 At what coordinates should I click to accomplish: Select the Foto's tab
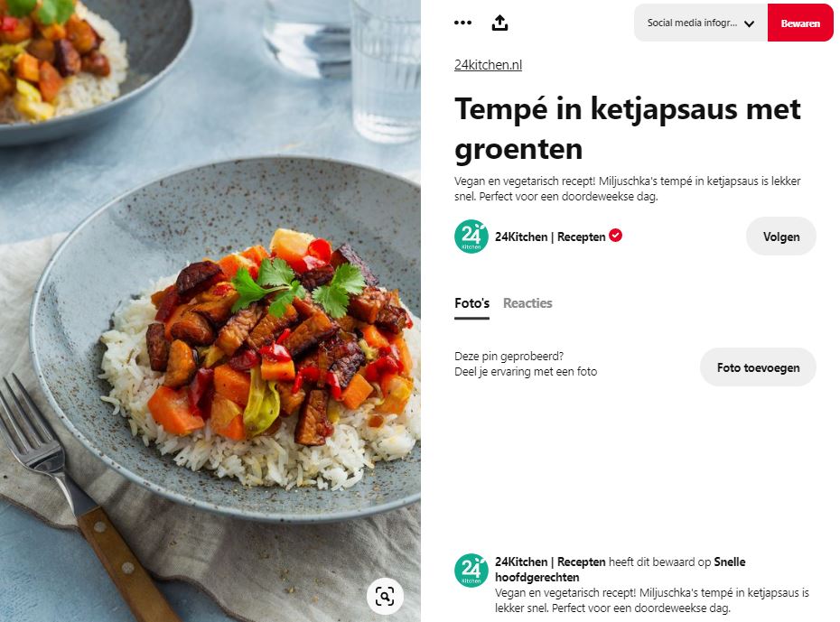(471, 303)
